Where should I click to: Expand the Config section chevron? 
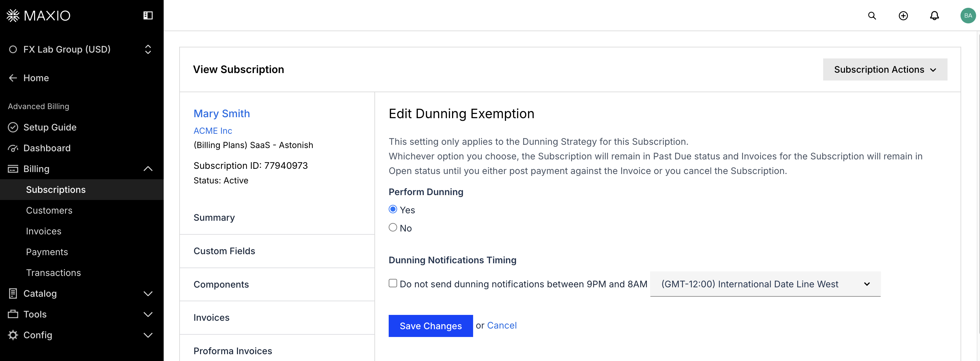click(148, 335)
